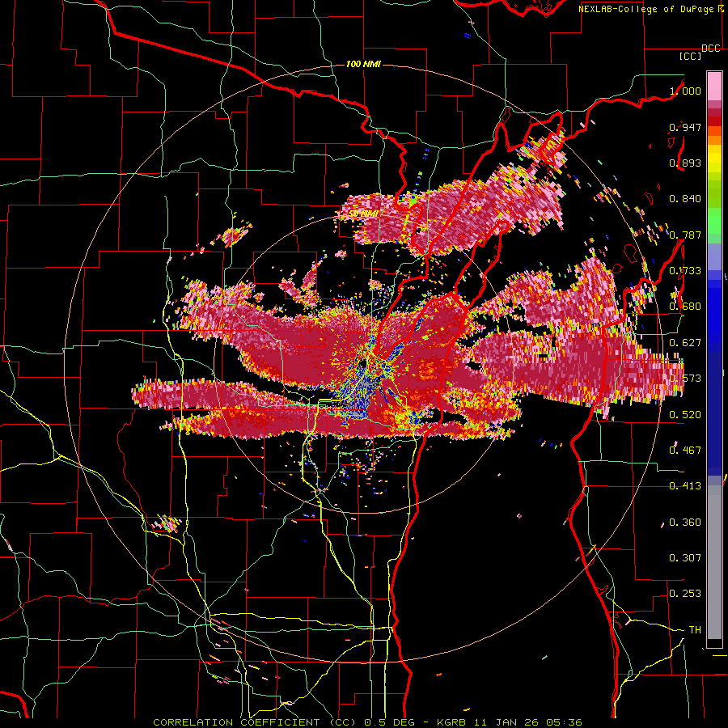Click the 100 NMI range ring label
This screenshot has height=728, width=728.
(x=363, y=64)
